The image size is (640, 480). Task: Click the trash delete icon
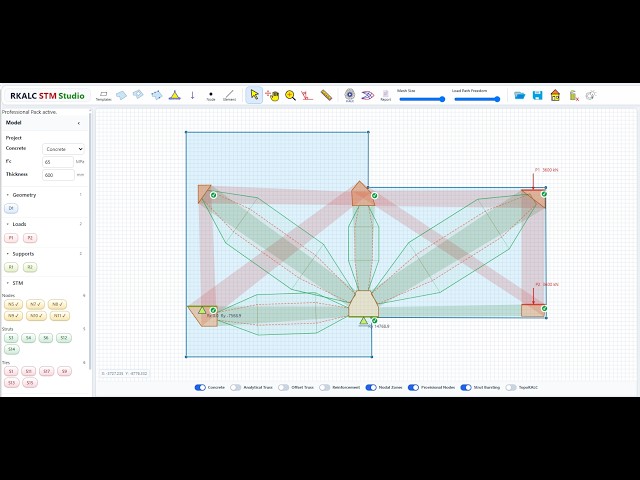click(x=574, y=96)
